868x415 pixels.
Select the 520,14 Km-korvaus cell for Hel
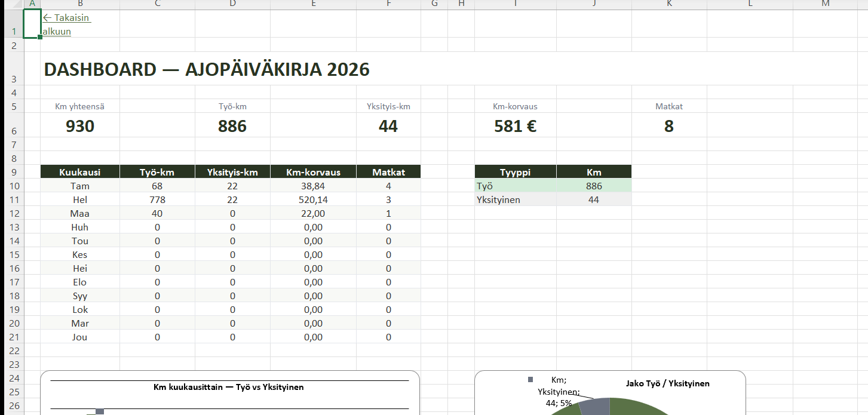click(x=313, y=199)
